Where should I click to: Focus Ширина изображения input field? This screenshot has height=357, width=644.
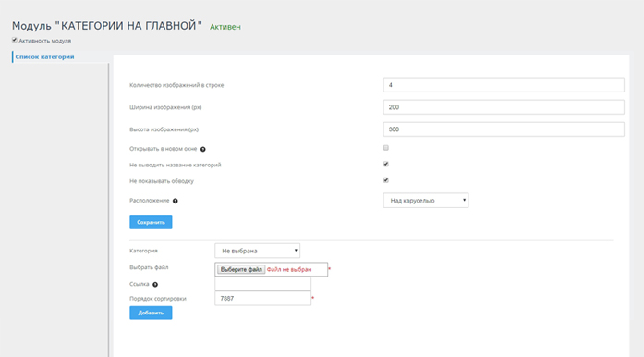tap(504, 107)
